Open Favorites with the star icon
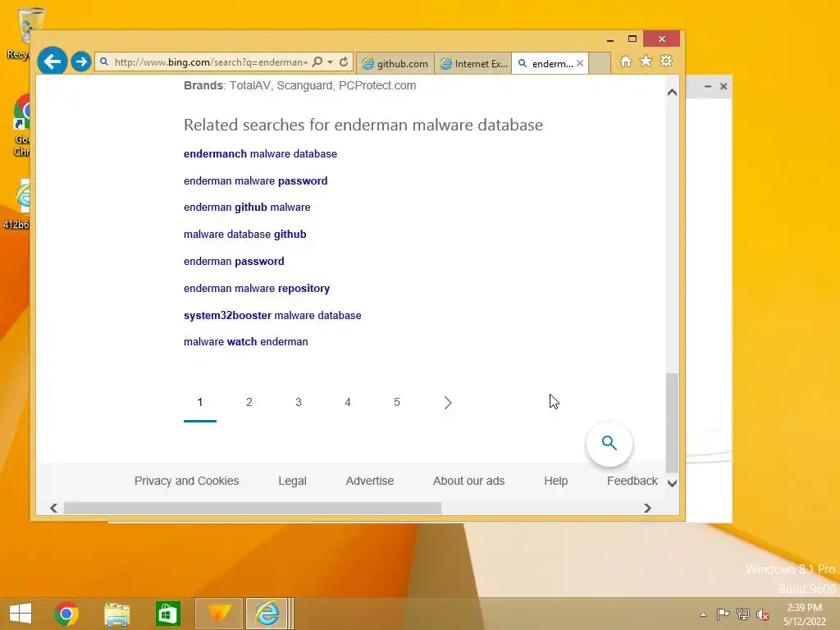The width and height of the screenshot is (840, 630). tap(646, 61)
